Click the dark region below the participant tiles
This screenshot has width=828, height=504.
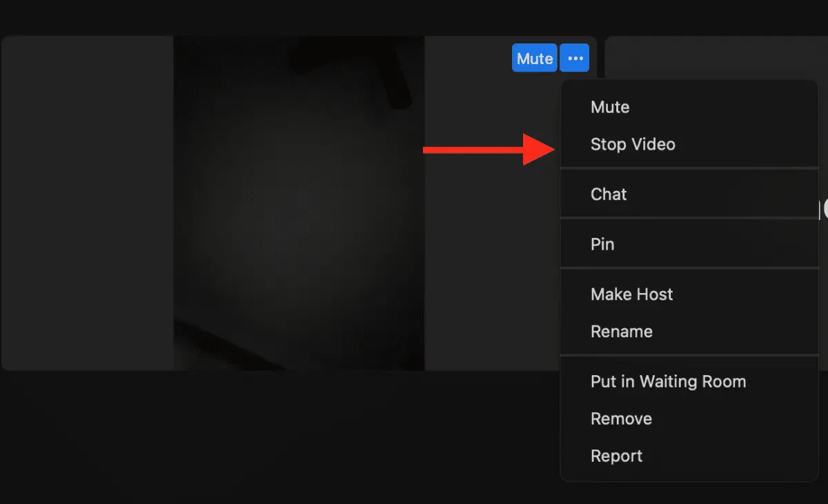pos(276,441)
